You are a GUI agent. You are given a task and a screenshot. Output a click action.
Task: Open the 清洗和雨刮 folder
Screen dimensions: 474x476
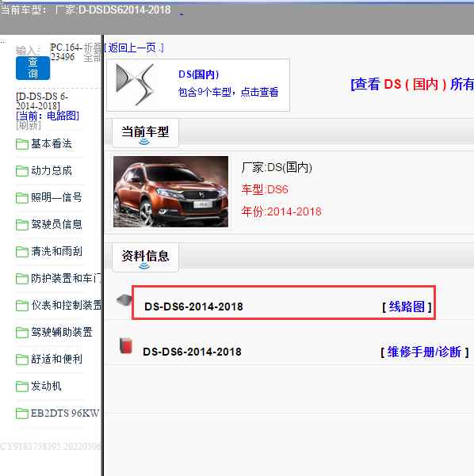click(56, 251)
